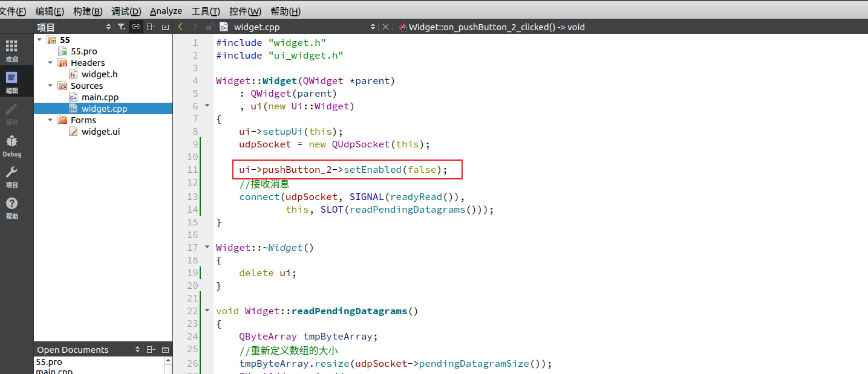Viewport: 868px width, 374px height.
Task: Select widget.cpp in project tree
Action: click(104, 109)
